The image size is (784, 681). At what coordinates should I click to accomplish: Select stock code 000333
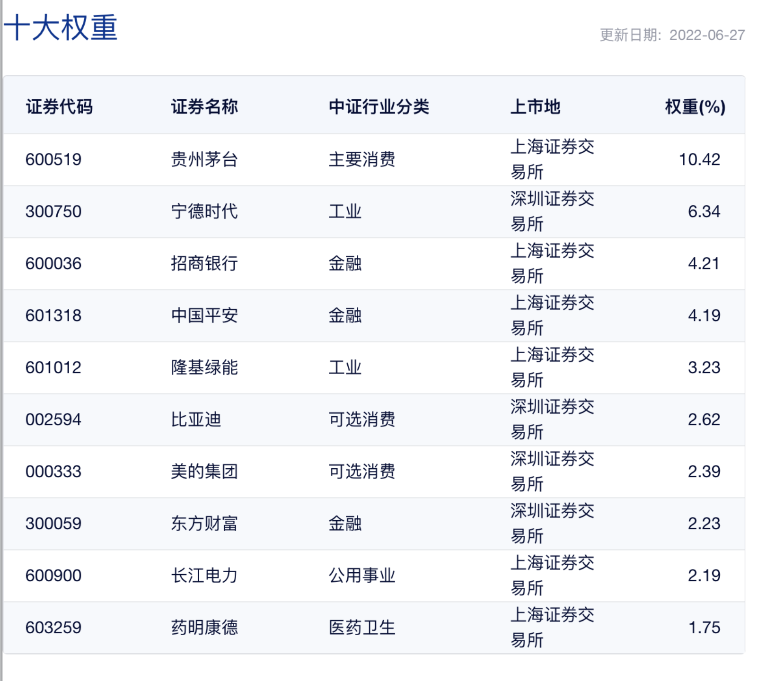click(53, 471)
